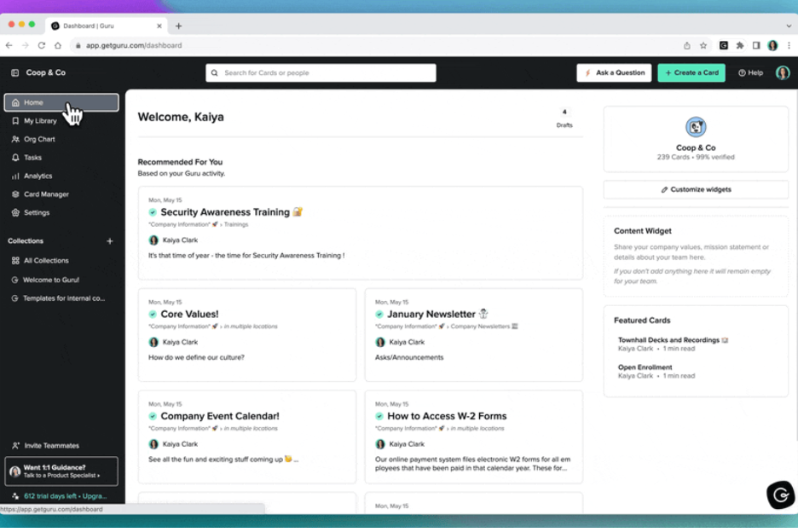The width and height of the screenshot is (798, 532).
Task: Go back in the browser
Action: point(9,45)
